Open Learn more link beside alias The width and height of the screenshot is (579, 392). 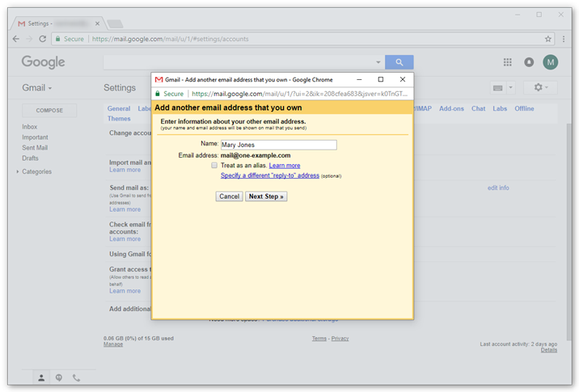(285, 166)
